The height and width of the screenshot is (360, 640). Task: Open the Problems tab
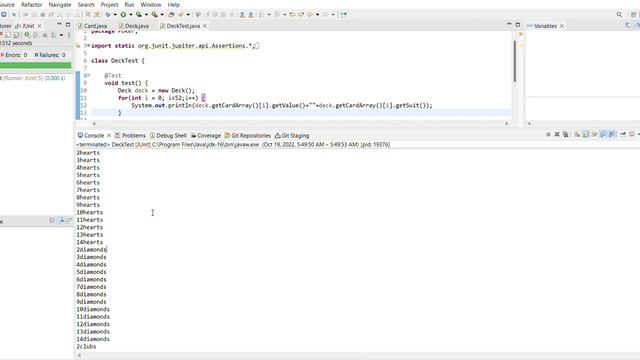[130, 136]
